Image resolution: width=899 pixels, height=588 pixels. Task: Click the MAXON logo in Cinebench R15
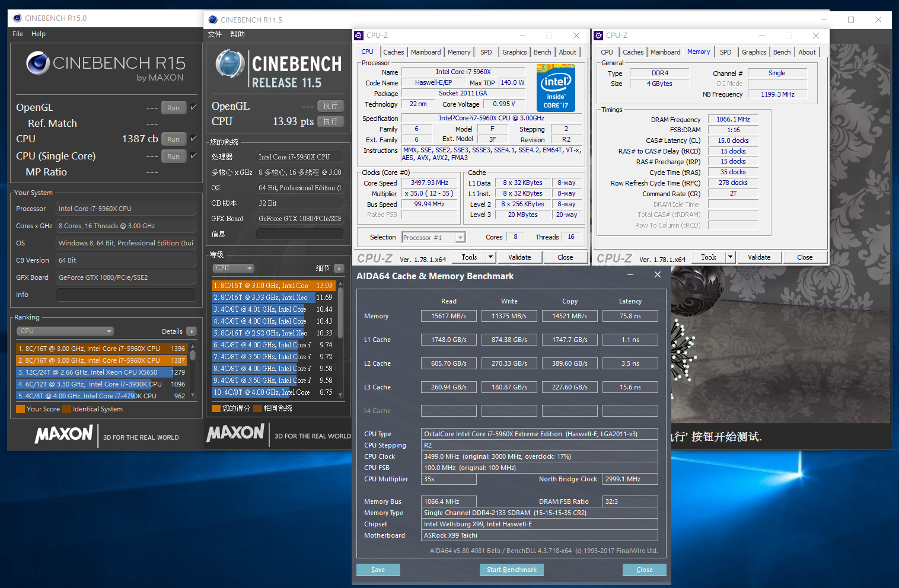[64, 434]
